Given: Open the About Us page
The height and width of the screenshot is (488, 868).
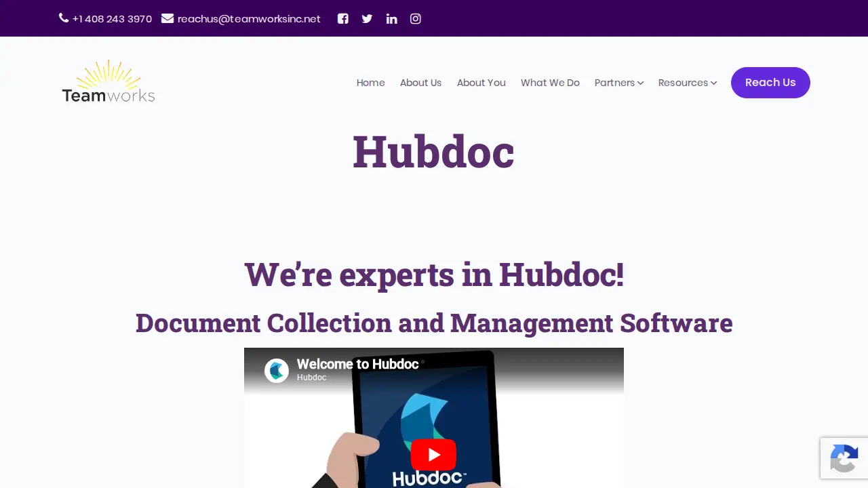Looking at the screenshot, I should (420, 83).
